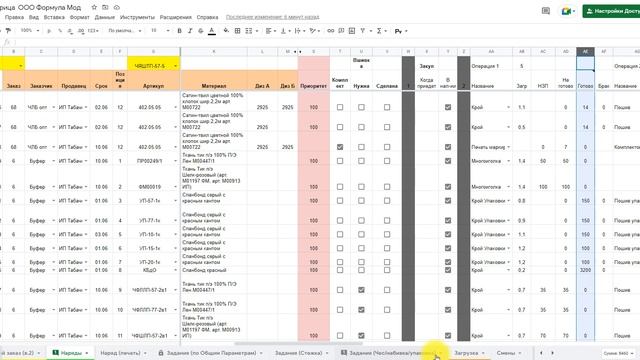Screen dimensions: 640x360
Task: Open the Инструменты menu
Action: [x=137, y=17]
